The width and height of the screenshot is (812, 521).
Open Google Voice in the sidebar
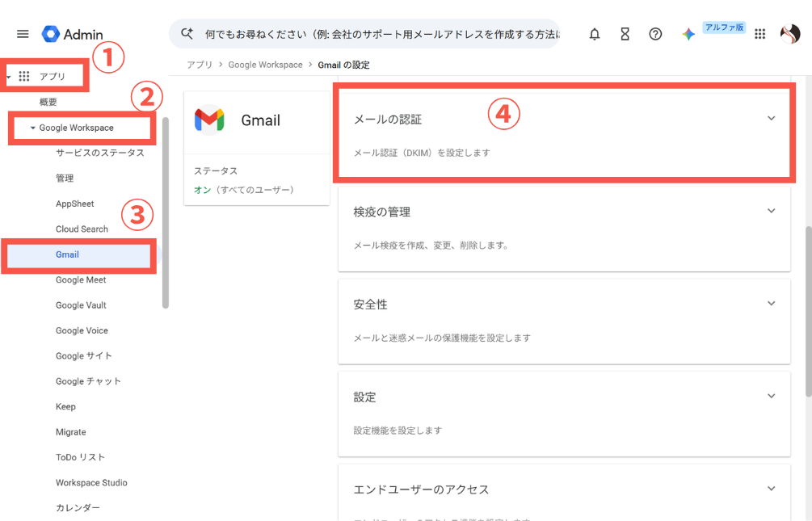pos(82,330)
